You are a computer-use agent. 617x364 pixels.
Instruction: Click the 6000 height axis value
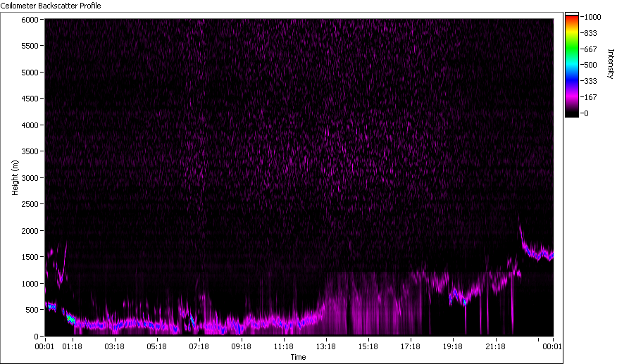[x=30, y=20]
